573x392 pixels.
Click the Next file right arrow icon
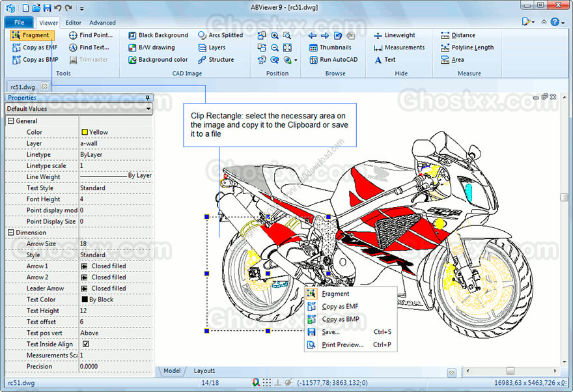325,35
